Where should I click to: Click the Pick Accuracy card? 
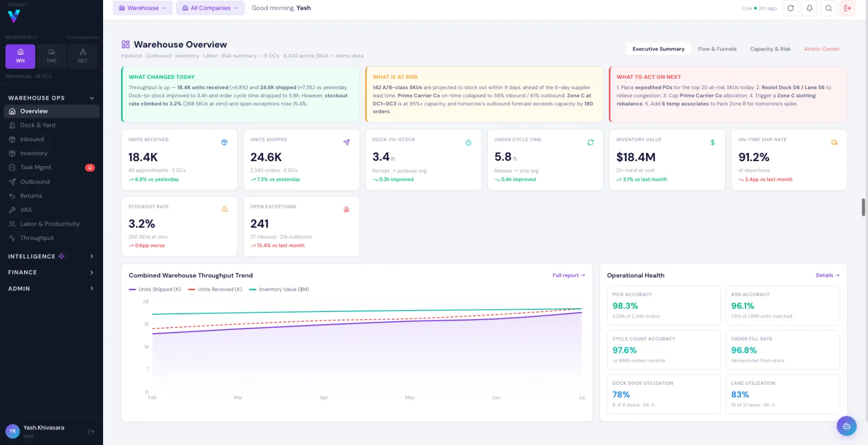(663, 306)
